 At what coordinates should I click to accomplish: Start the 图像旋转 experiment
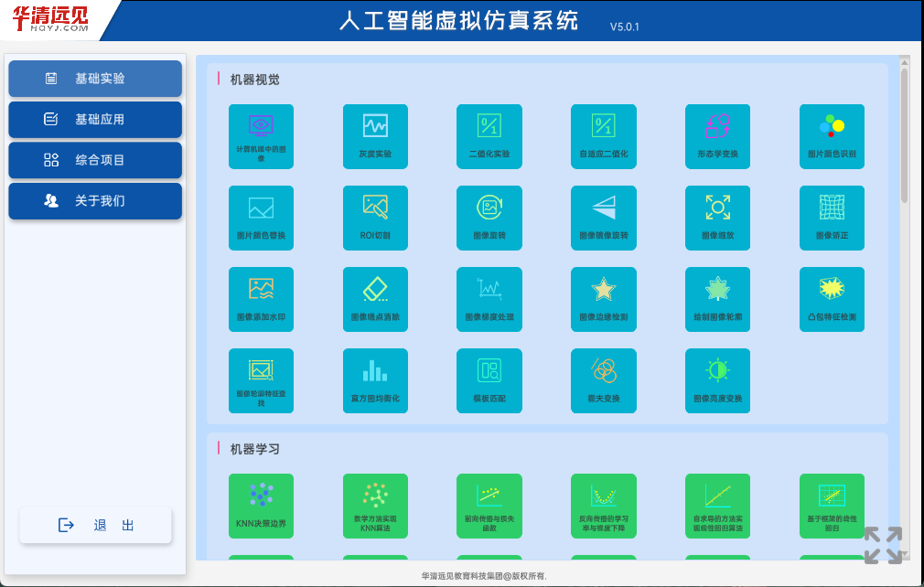coord(489,218)
